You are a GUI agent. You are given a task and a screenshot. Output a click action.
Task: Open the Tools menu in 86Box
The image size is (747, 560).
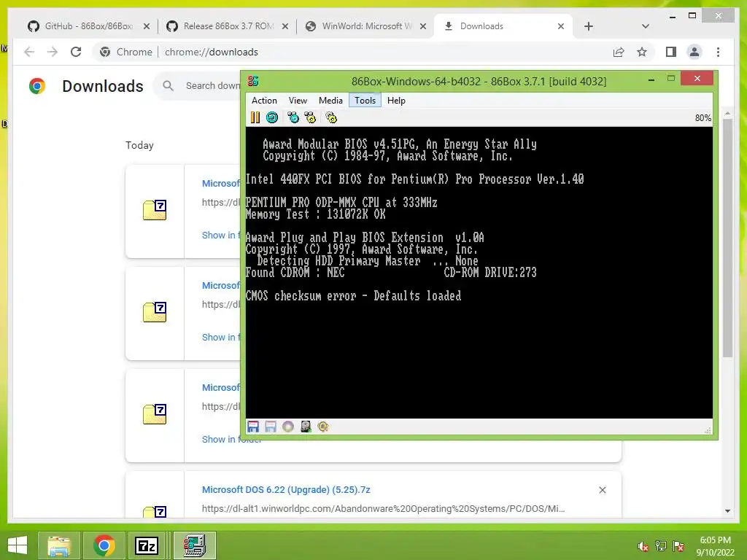click(x=365, y=101)
